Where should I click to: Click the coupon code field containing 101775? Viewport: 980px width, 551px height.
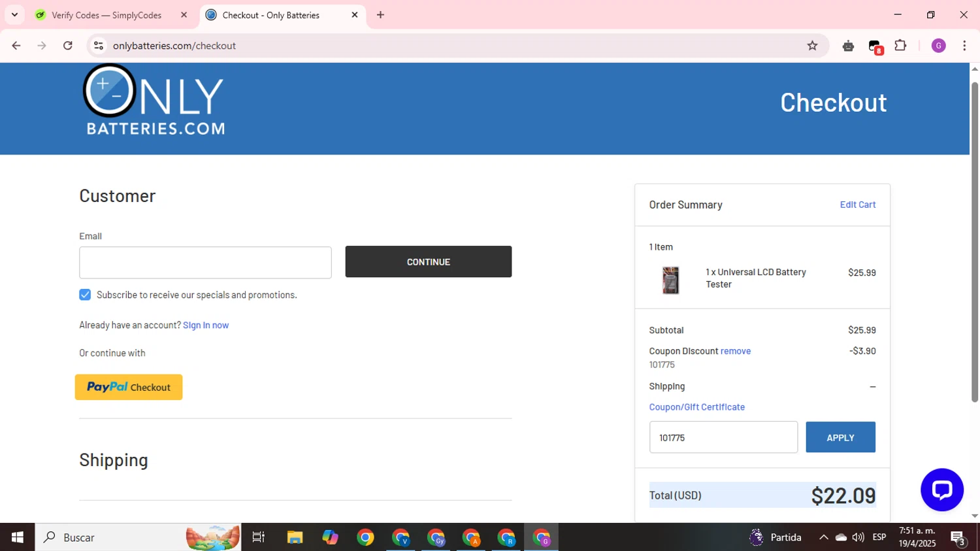point(723,437)
